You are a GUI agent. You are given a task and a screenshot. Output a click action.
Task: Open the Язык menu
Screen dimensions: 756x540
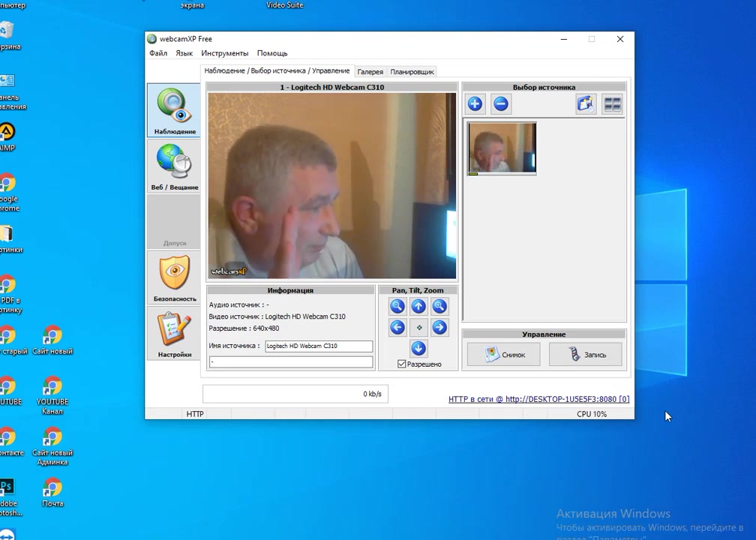coord(184,53)
